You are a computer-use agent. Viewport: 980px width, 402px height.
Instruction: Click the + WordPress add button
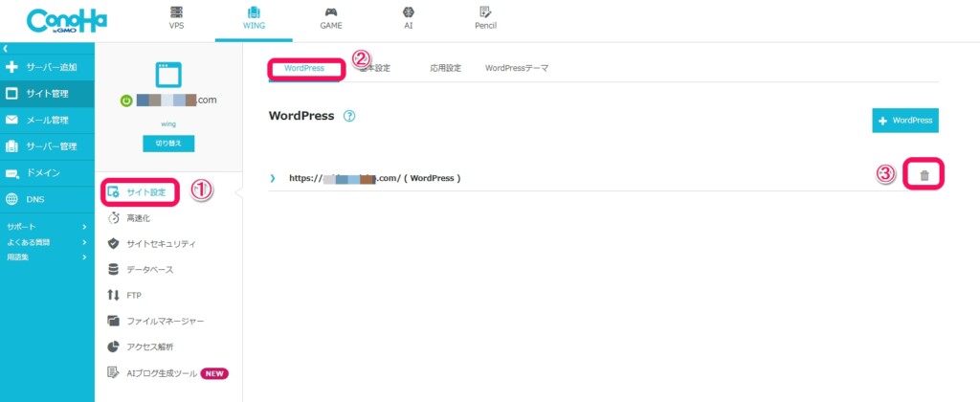(905, 121)
